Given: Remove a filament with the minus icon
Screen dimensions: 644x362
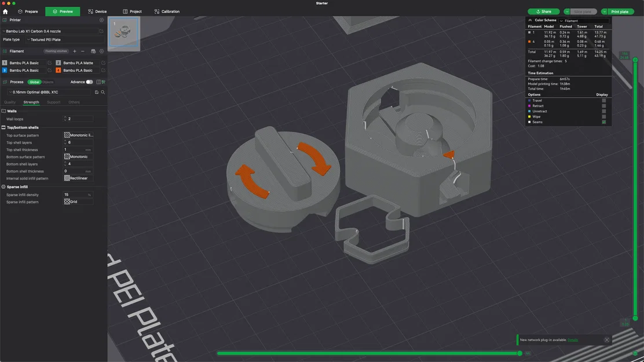Looking at the screenshot, I should [83, 52].
